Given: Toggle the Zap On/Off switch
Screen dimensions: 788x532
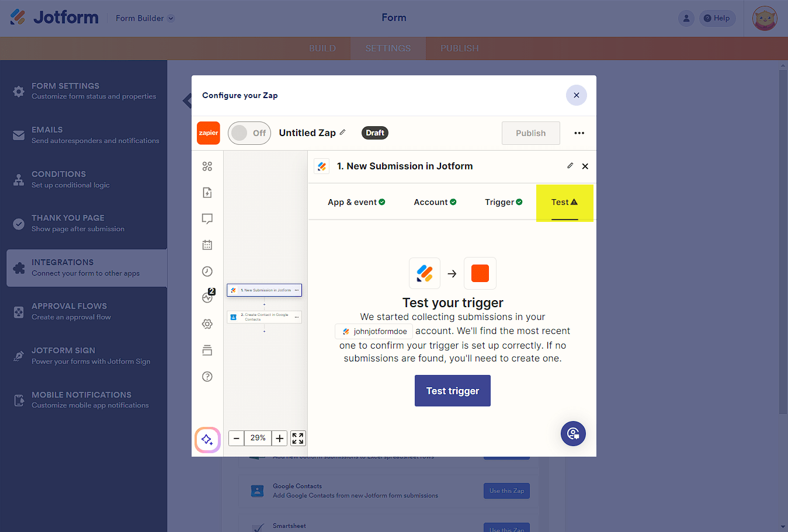Looking at the screenshot, I should pos(249,133).
